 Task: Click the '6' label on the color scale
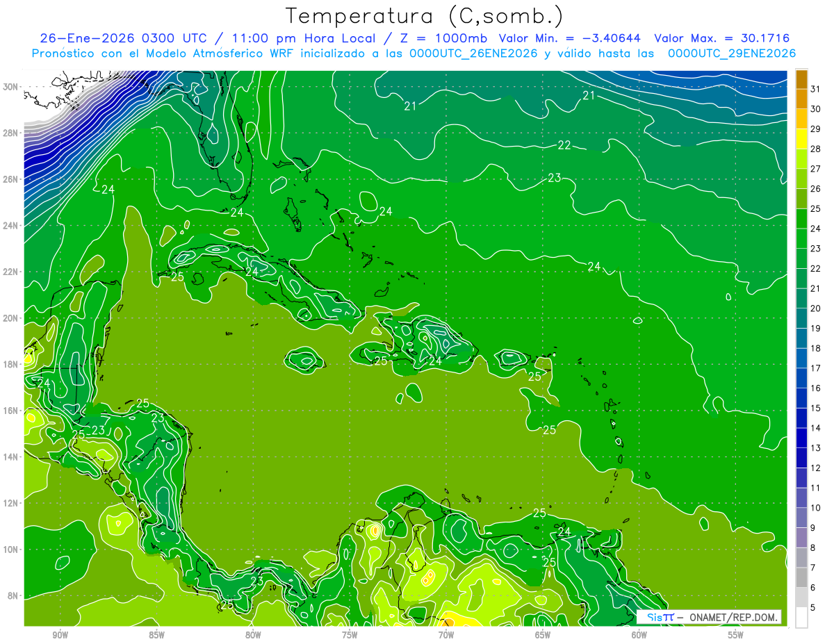[813, 588]
